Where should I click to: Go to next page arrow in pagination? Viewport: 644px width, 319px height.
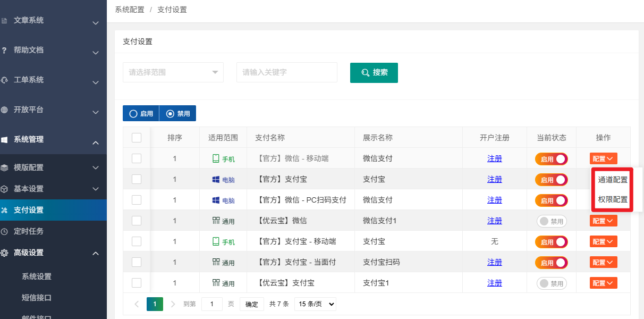(x=173, y=304)
